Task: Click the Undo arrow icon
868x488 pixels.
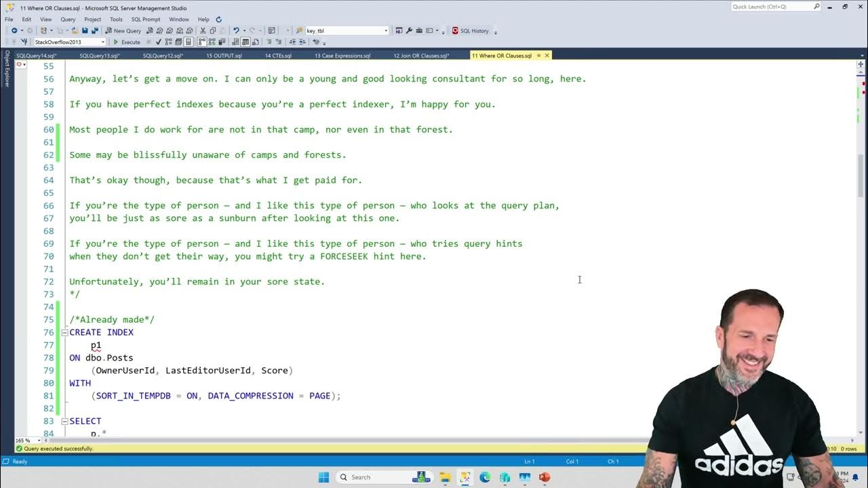Action: [x=236, y=30]
